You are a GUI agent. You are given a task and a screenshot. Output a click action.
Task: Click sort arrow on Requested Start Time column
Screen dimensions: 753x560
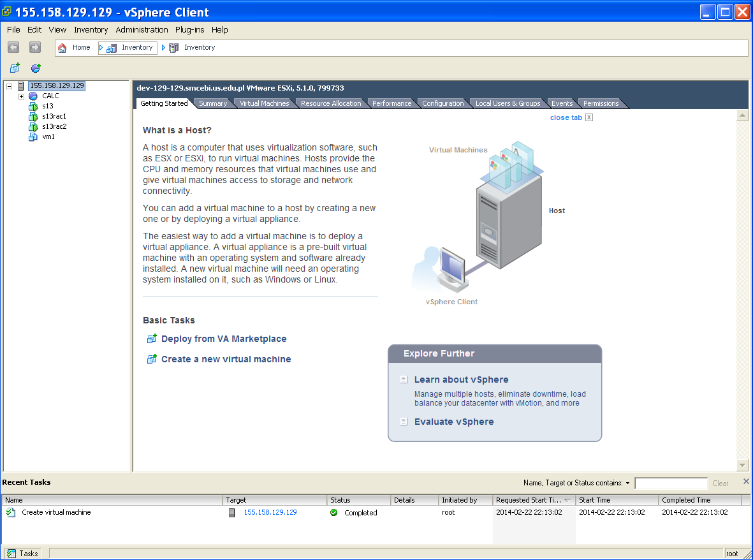(567, 500)
